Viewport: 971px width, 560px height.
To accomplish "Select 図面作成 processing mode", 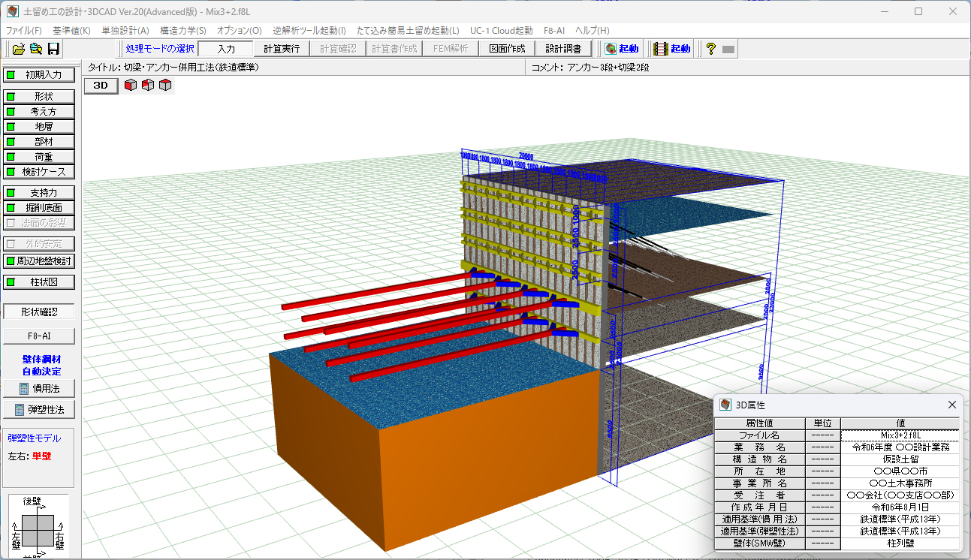I will [x=507, y=49].
